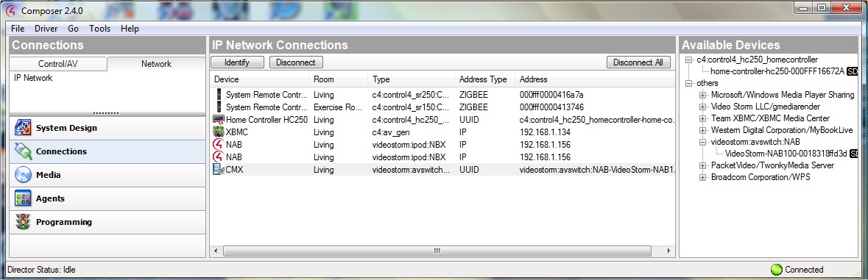Select VideoStorm-NAB100-0018318ffd3d device

pyautogui.click(x=786, y=154)
